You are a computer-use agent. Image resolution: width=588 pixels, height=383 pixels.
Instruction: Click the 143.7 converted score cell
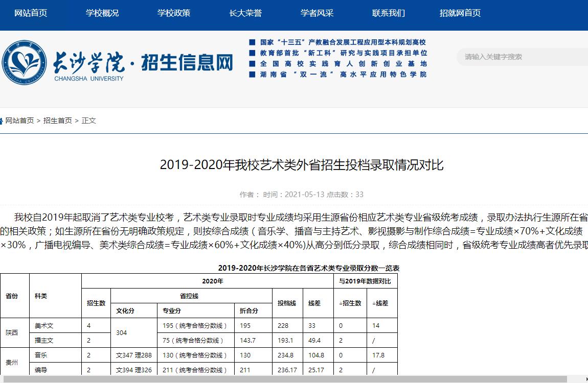tap(254, 340)
